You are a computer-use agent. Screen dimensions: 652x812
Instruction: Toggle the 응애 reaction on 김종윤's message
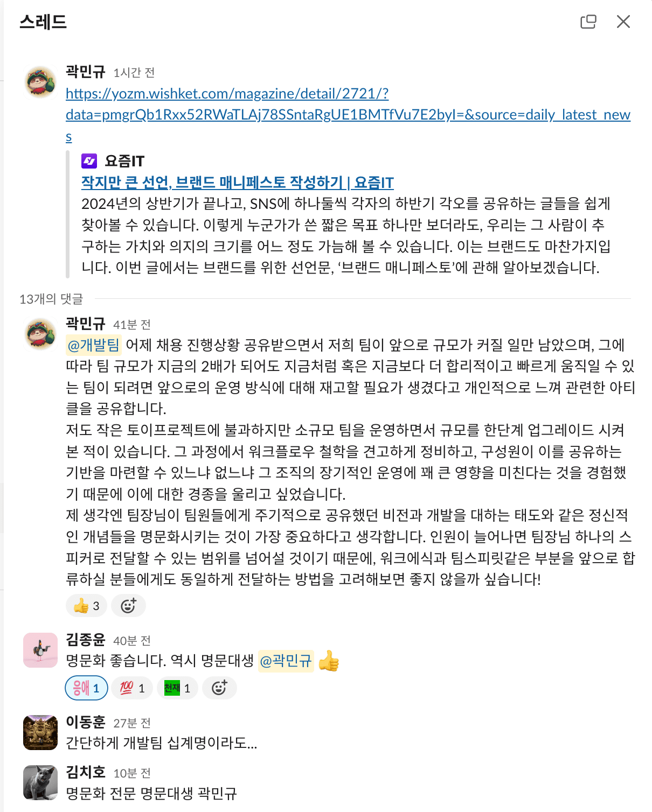pyautogui.click(x=86, y=688)
